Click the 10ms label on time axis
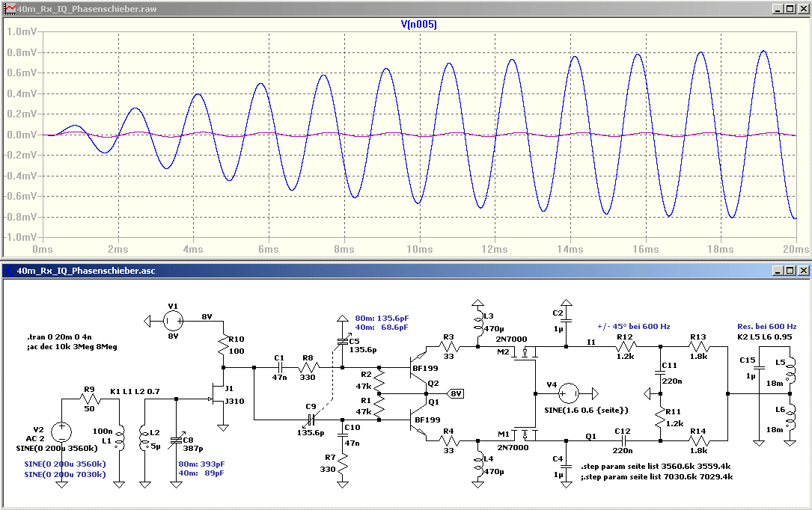 [x=419, y=248]
